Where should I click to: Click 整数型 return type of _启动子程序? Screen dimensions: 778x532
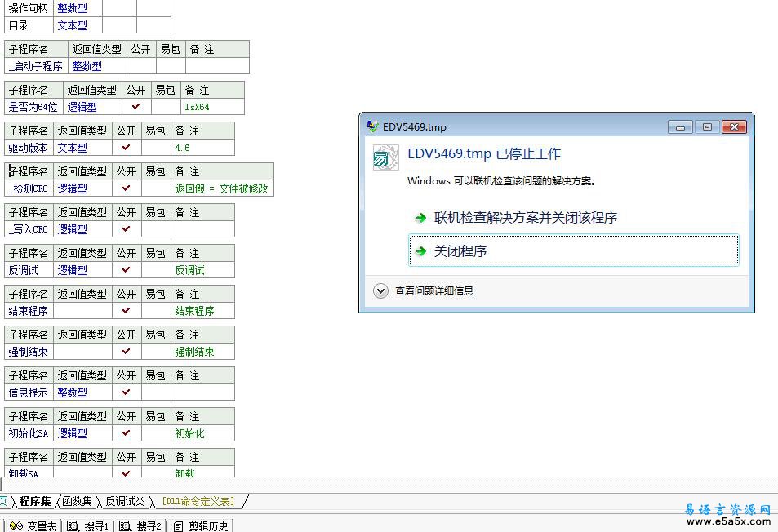(97, 66)
